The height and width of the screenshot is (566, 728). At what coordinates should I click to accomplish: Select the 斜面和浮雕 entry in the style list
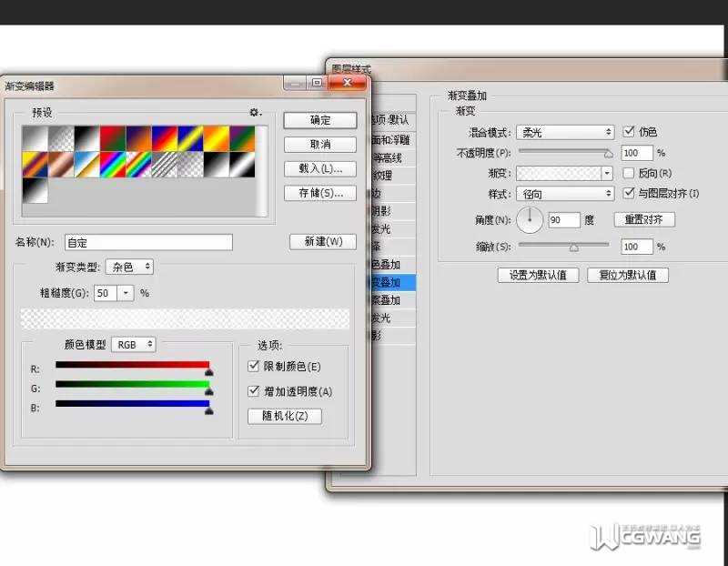pyautogui.click(x=393, y=140)
